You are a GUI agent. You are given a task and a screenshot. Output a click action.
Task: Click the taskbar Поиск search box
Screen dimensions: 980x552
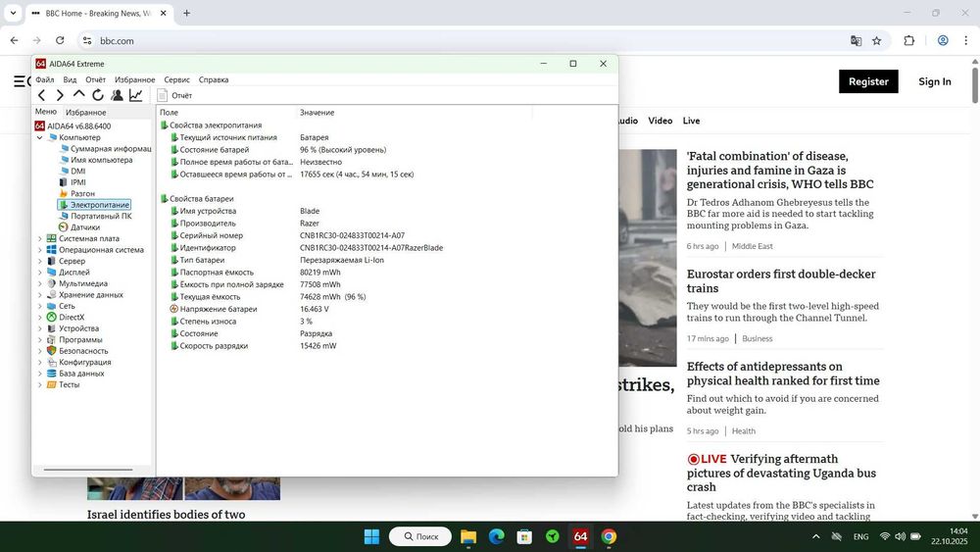click(420, 536)
